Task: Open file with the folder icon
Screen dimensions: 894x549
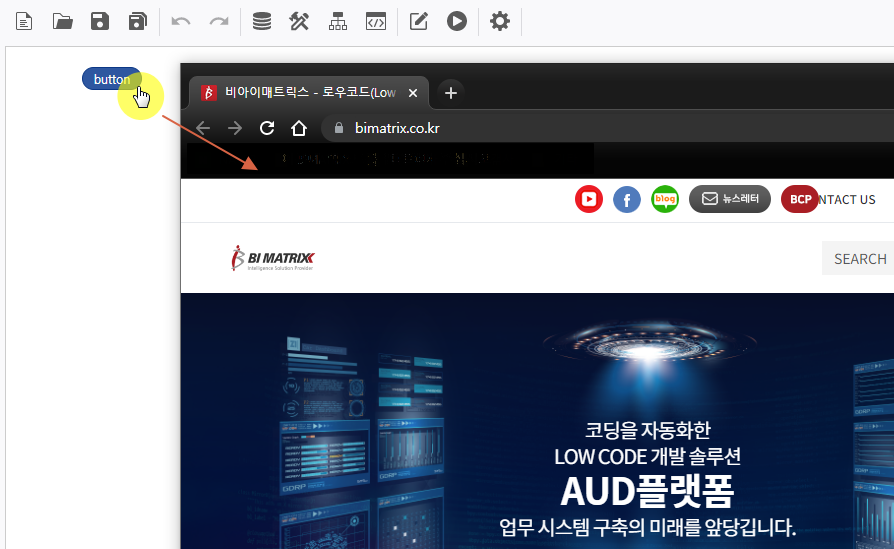Action: (62, 22)
